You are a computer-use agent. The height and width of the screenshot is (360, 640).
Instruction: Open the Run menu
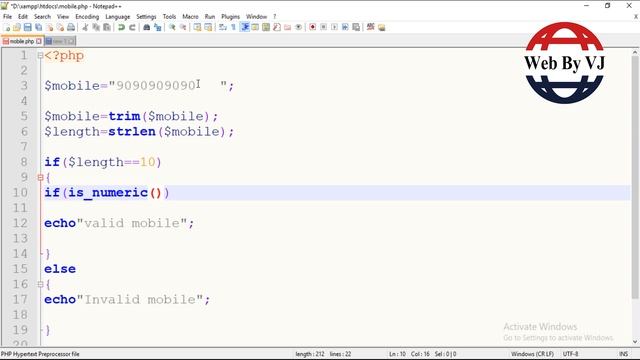tap(210, 17)
